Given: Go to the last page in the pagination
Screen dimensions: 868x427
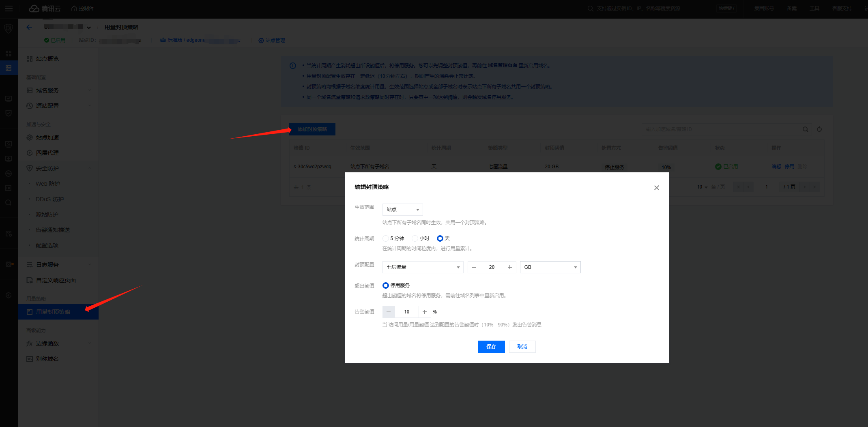Looking at the screenshot, I should coord(815,187).
